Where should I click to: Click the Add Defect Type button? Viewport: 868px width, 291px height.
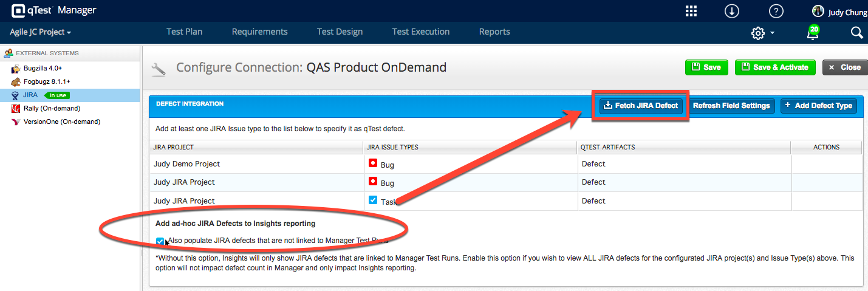[818, 106]
